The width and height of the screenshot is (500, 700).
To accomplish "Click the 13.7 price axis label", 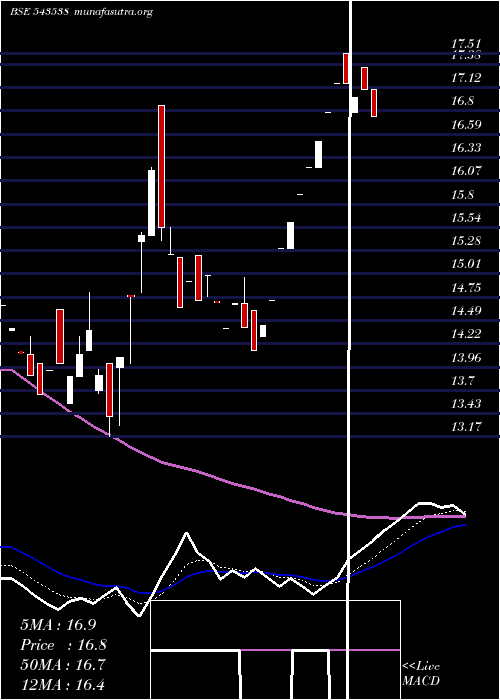I will 462,381.
